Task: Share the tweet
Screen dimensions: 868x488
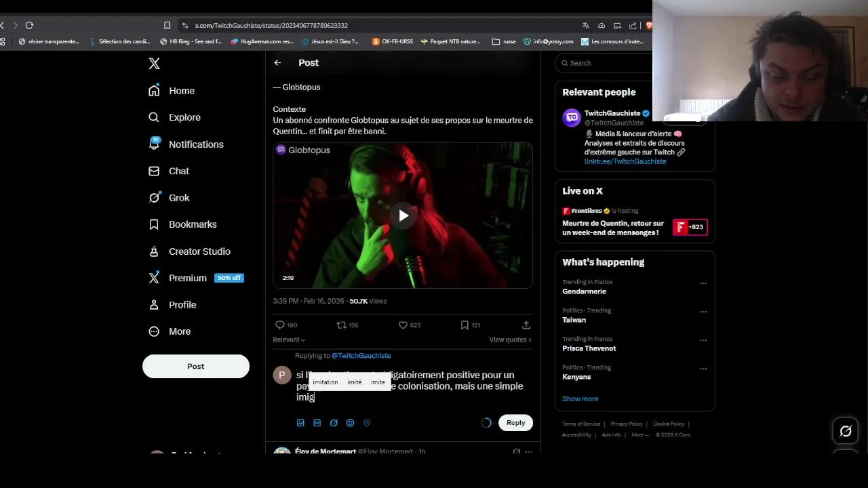Action: point(526,325)
